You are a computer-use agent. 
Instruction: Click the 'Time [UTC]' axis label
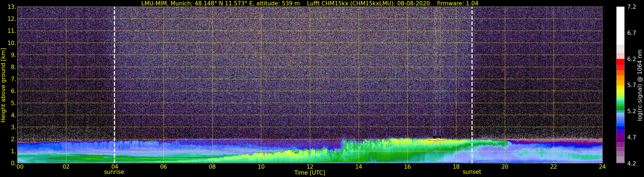[x=310, y=172]
